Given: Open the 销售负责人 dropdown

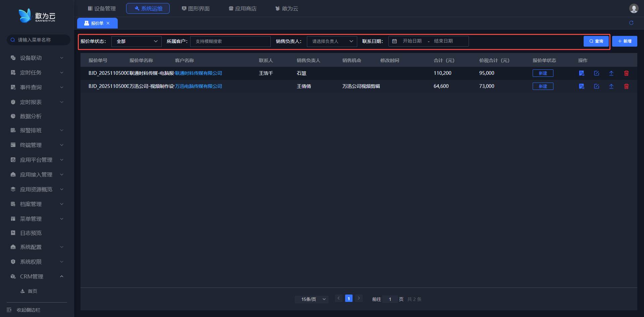Looking at the screenshot, I should point(332,41).
